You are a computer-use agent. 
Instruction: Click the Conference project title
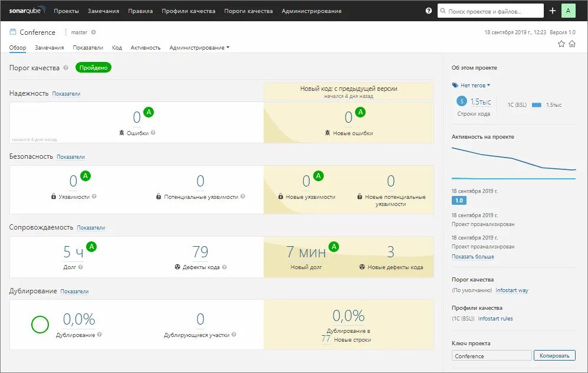38,32
